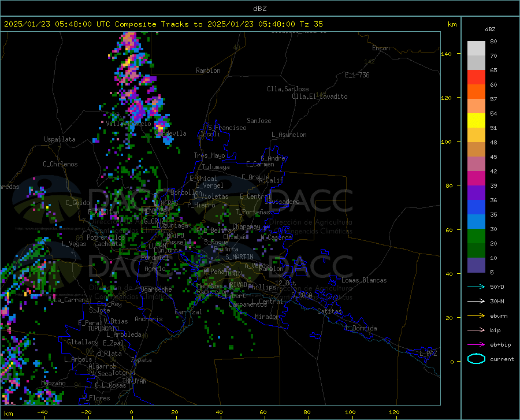The image size is (520, 420).
Task: Click the 'Carrizal' map label
Action: click(x=188, y=312)
